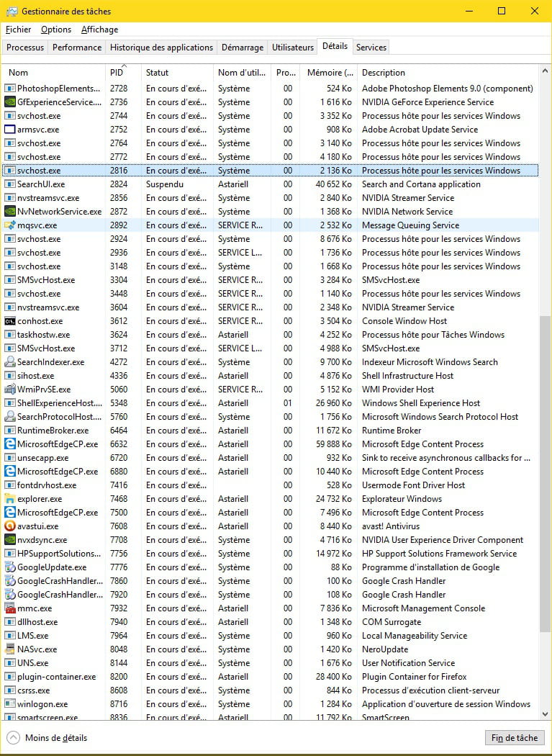Click the Fin de tâche button
This screenshot has width=552, height=756.
point(515,738)
